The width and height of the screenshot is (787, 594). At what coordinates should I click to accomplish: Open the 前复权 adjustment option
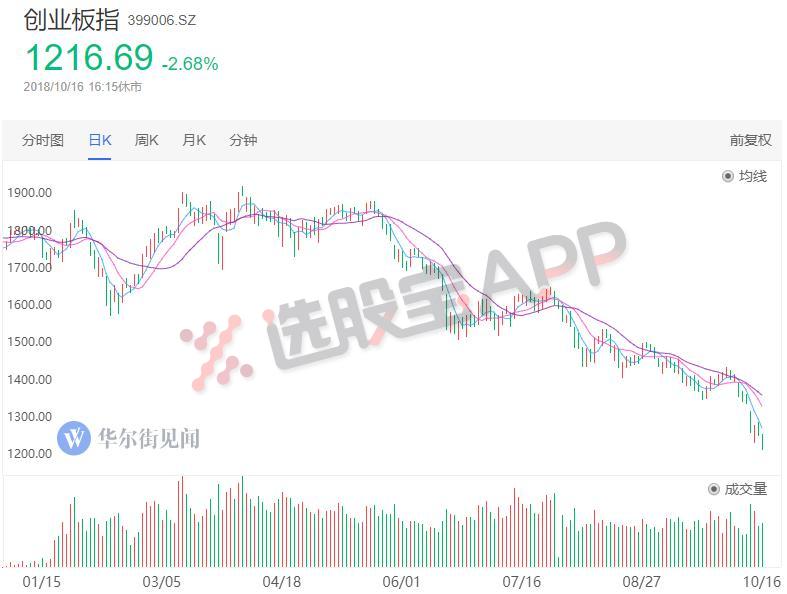pos(750,140)
